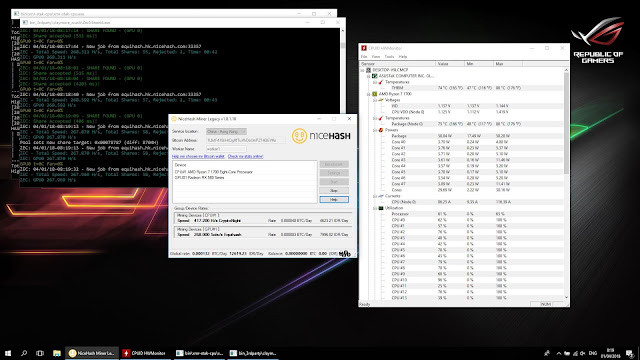Open taskbar search magnifier

pyautogui.click(x=24, y=353)
